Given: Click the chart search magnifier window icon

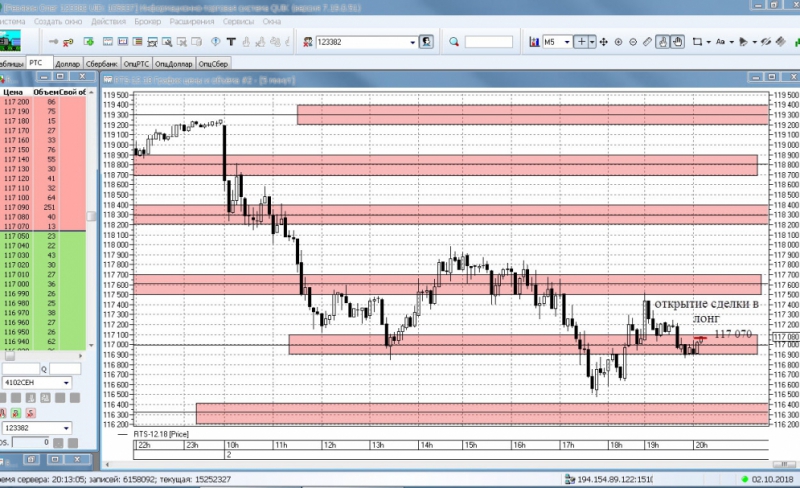Looking at the screenshot, I should coord(167,42).
